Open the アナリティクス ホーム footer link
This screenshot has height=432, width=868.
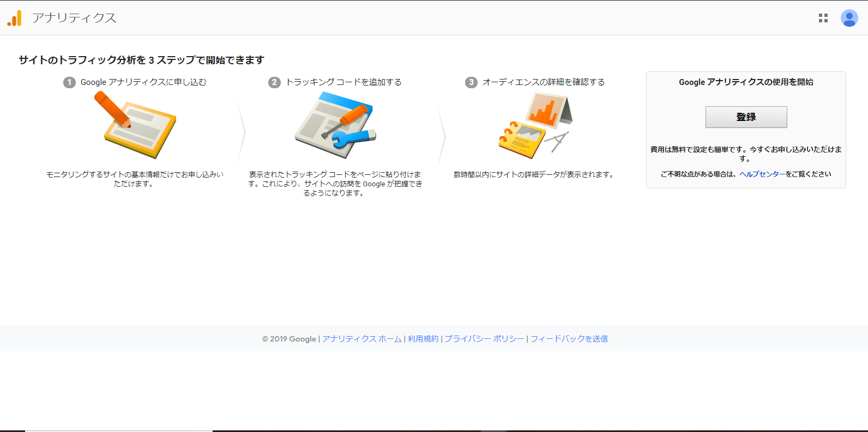(x=362, y=339)
